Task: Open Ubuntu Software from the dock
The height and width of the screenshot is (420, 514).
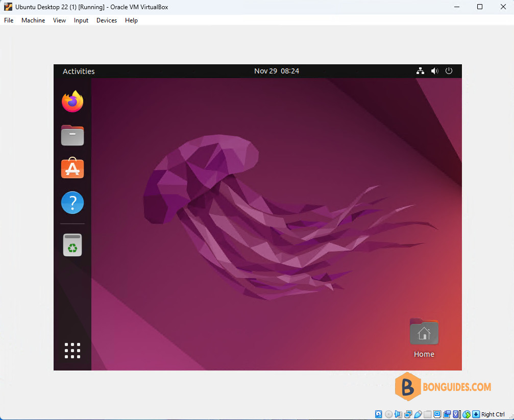Action: [x=72, y=168]
